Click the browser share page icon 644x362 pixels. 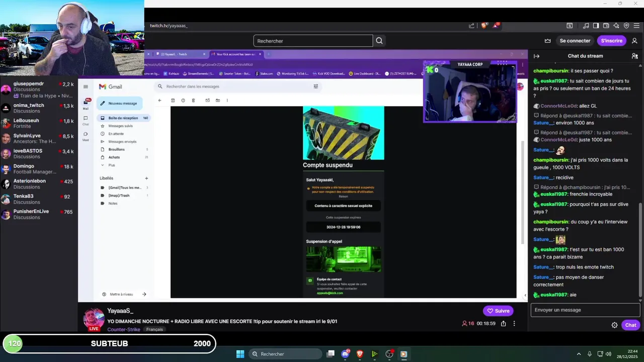(x=471, y=26)
